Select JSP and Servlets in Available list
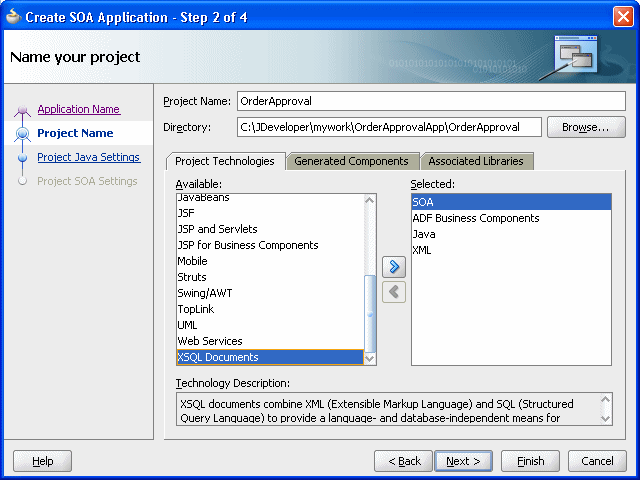Viewport: 640px width, 480px height. click(x=270, y=229)
